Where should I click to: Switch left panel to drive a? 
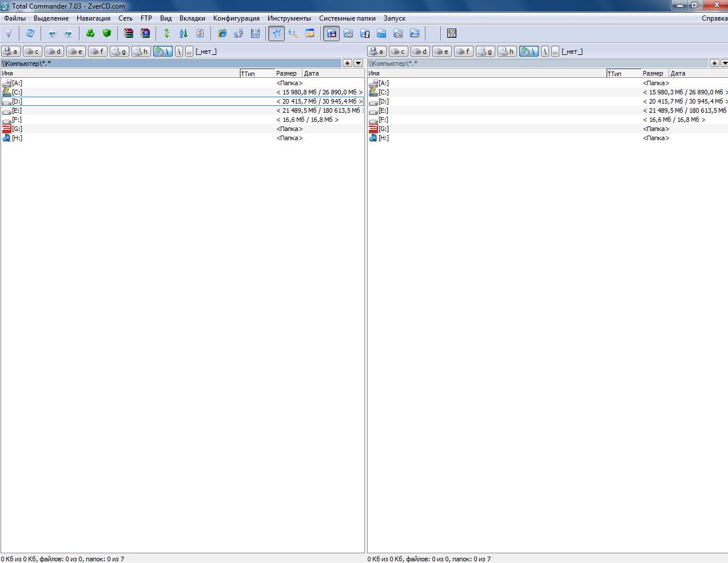pyautogui.click(x=11, y=51)
